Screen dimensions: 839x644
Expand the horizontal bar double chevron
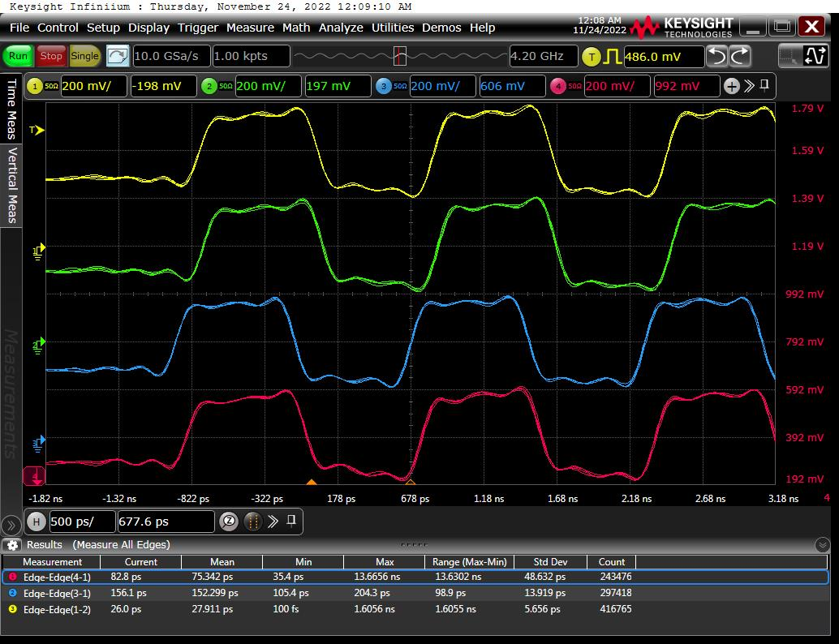pos(273,521)
